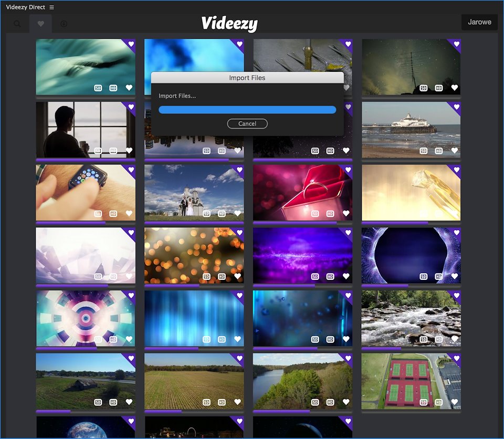
Task: Download HD of aerial crop field clip
Action: 222,402
